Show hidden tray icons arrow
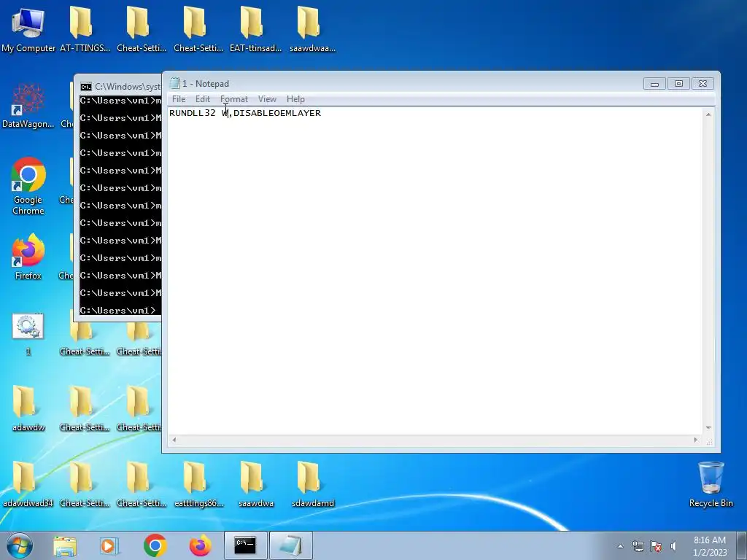747x560 pixels. (x=620, y=546)
